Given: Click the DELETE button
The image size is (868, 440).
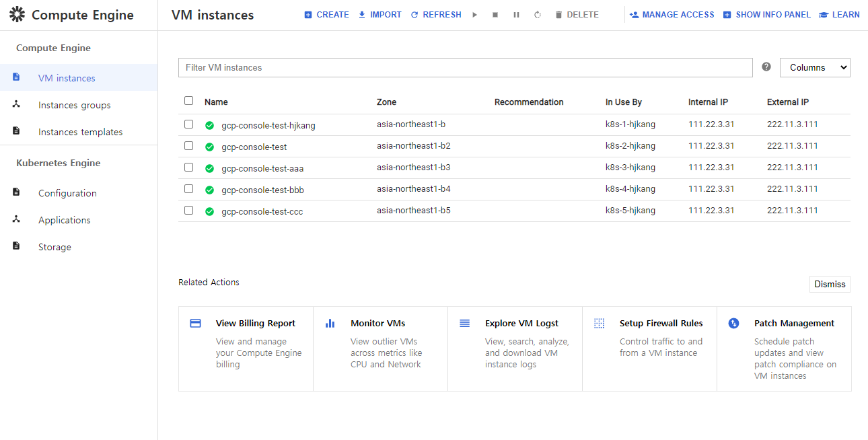Looking at the screenshot, I should [x=577, y=15].
